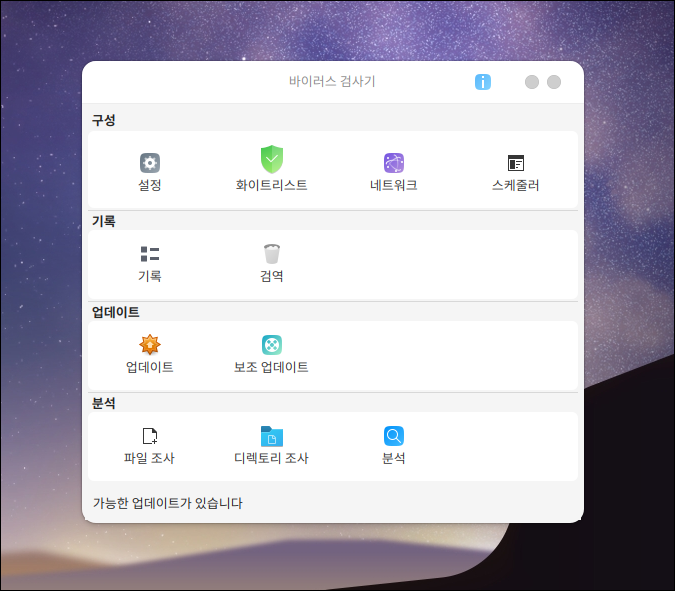
Task: Choose 디렉토리 조사 blue folder icon
Action: [x=272, y=436]
